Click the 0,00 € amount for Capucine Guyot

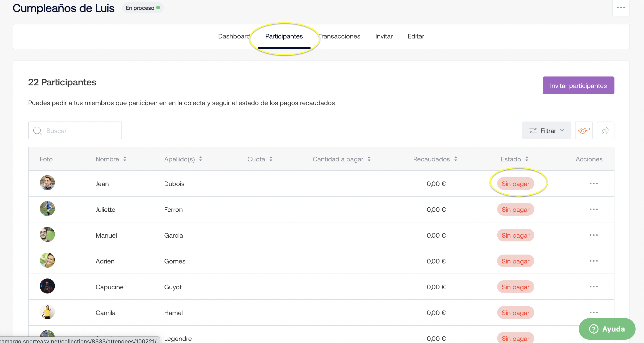pos(436,287)
